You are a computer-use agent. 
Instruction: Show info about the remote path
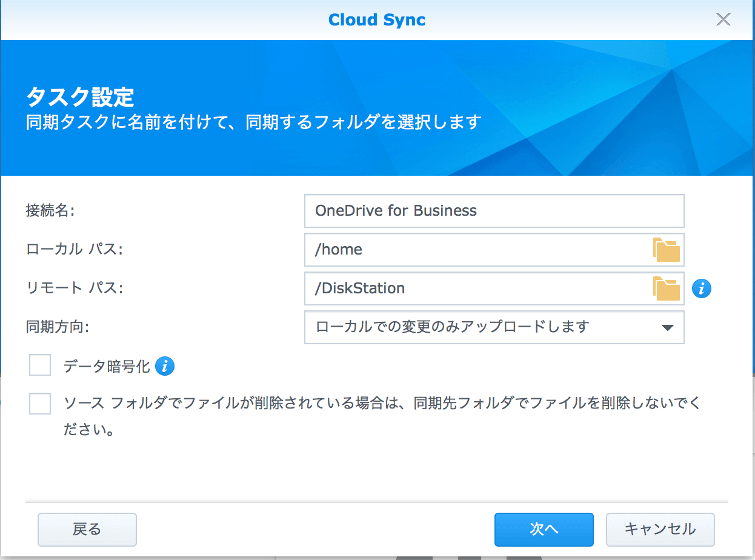click(x=702, y=288)
